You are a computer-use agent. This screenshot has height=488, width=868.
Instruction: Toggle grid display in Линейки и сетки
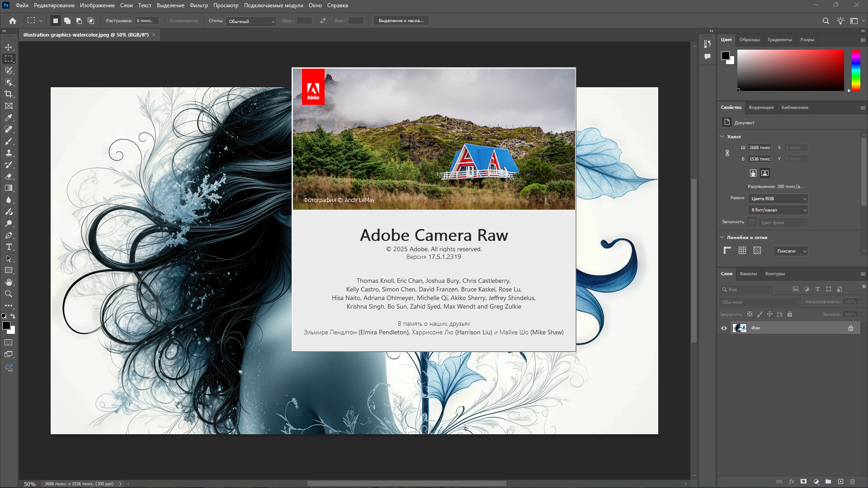click(x=742, y=251)
